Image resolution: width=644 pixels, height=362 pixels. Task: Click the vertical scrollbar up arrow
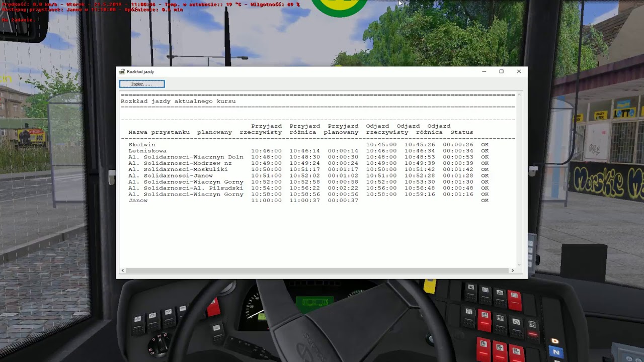519,94
